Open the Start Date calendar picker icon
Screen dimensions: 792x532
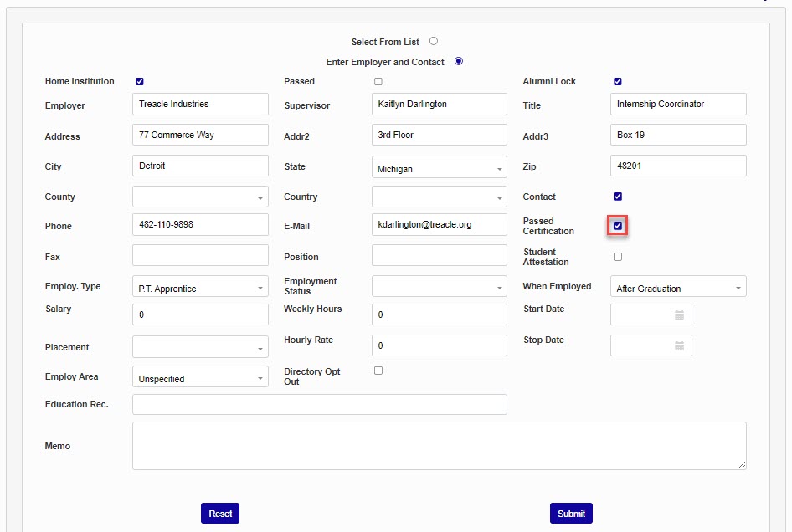[679, 315]
